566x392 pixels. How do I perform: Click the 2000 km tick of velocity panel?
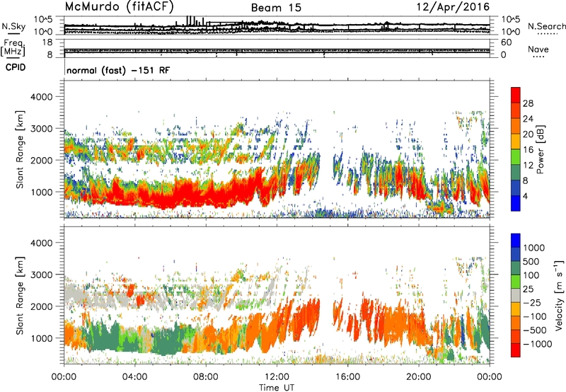(x=41, y=306)
